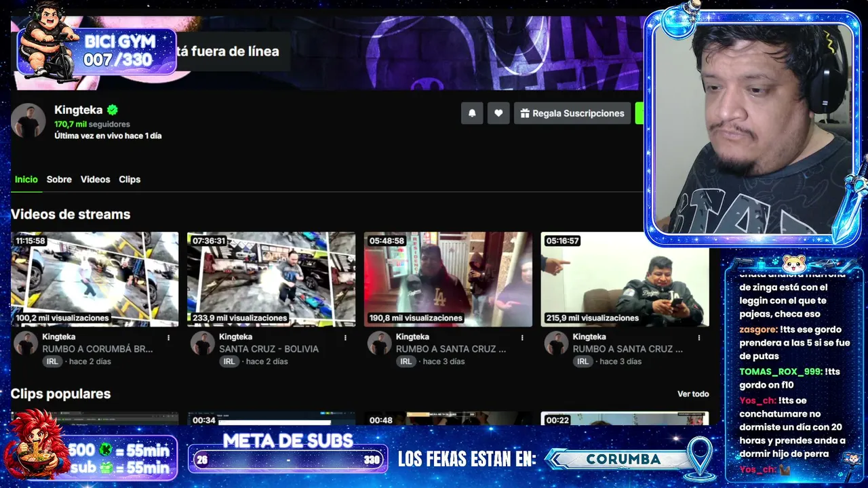Switch to the Inicio tab

[26, 180]
